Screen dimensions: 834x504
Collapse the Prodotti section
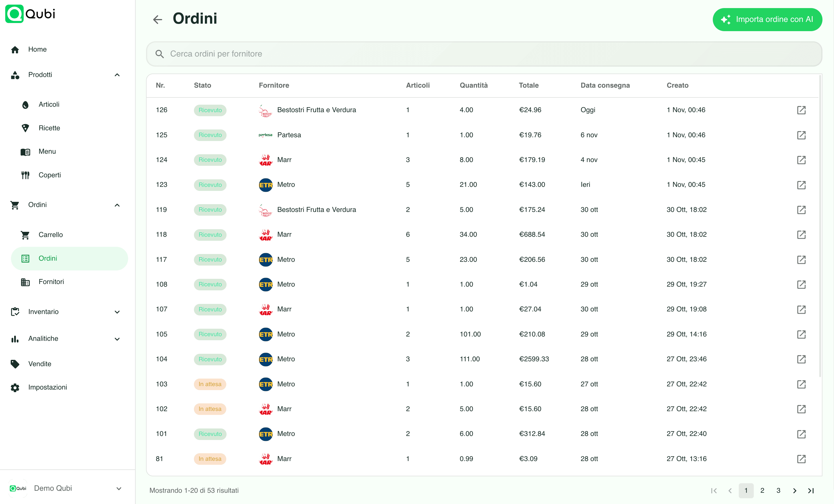click(x=117, y=75)
